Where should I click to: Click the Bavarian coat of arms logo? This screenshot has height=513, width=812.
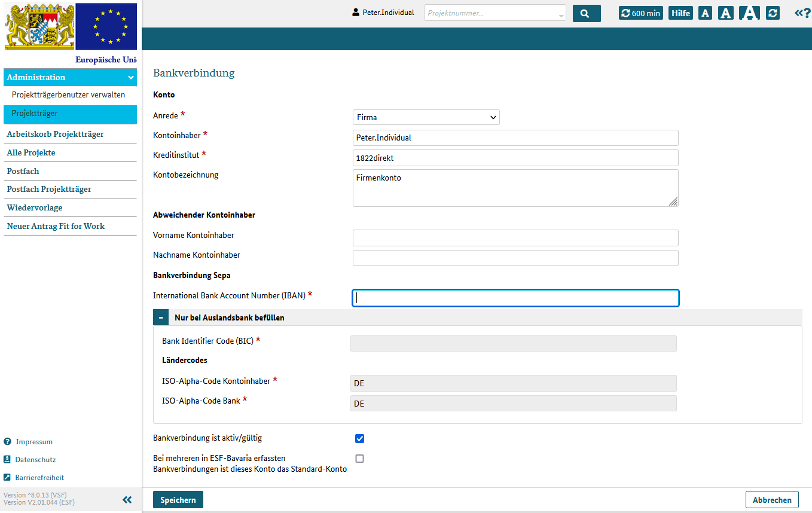click(x=40, y=26)
